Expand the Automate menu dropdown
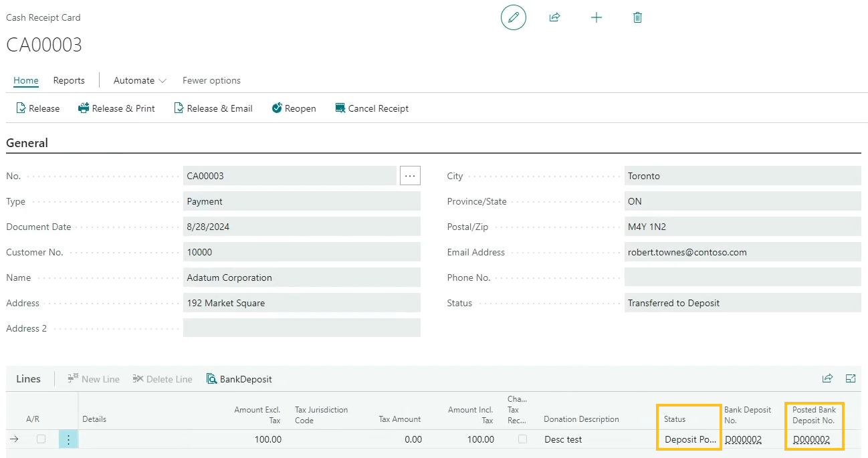868x458 pixels. tap(140, 80)
